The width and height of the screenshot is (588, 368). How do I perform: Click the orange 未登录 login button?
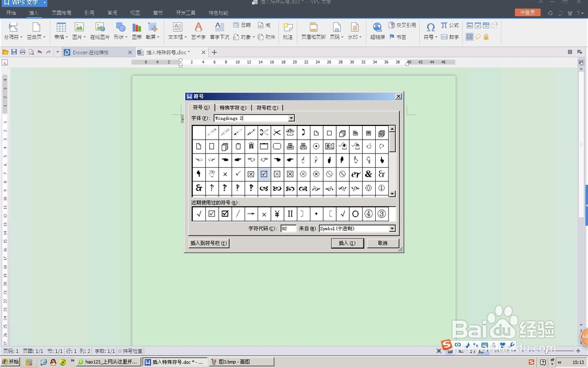click(527, 12)
